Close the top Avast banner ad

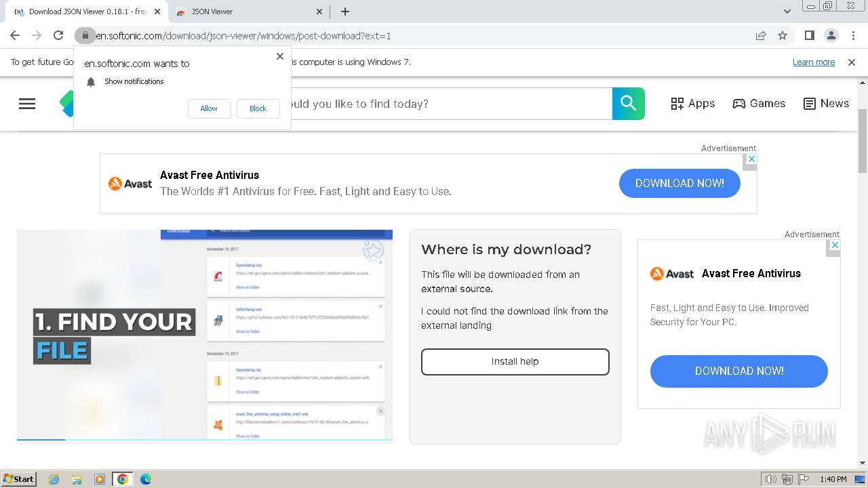(x=751, y=158)
